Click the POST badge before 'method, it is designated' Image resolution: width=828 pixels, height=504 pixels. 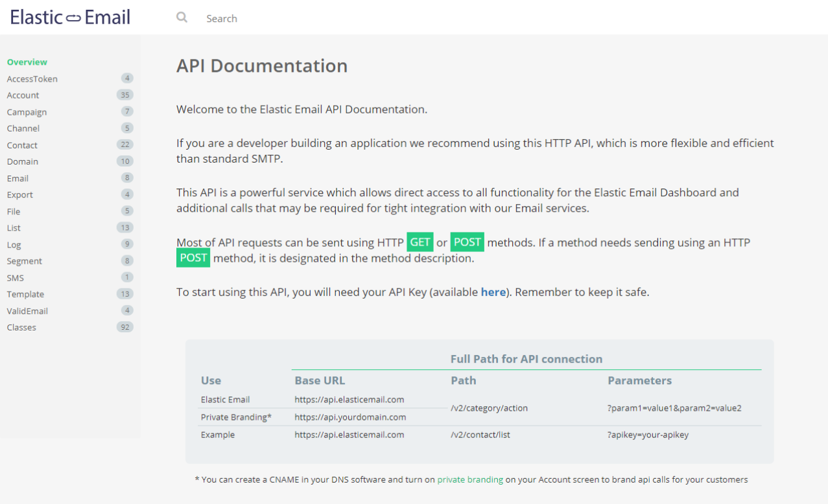[193, 258]
